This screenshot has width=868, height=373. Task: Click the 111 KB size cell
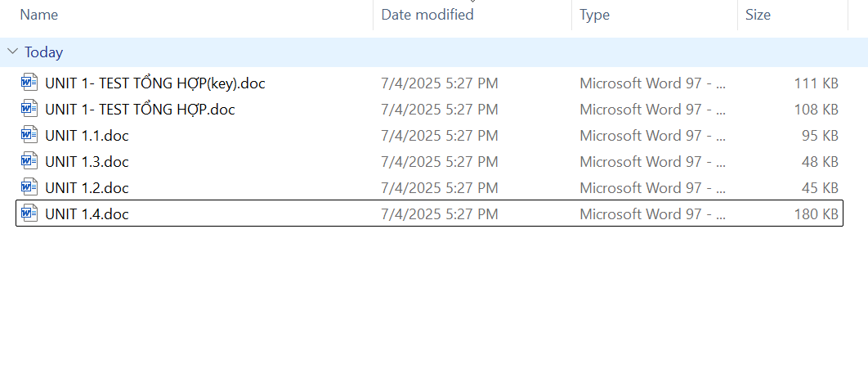coord(816,83)
